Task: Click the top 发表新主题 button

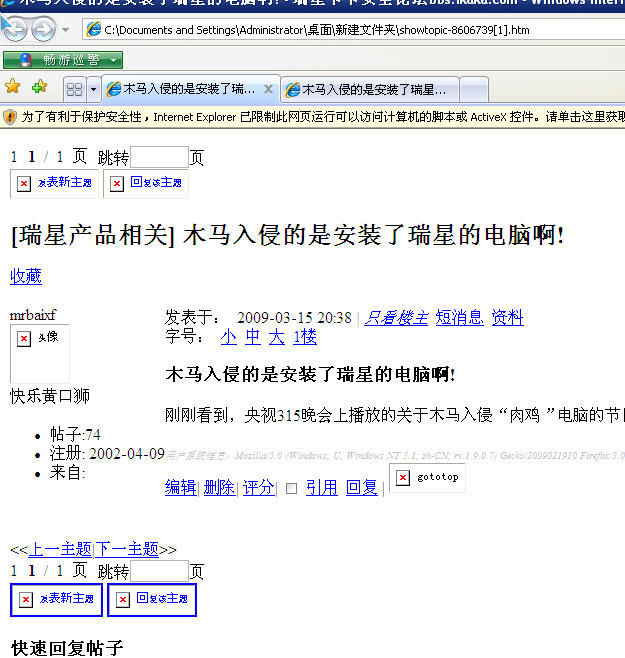Action: point(55,183)
